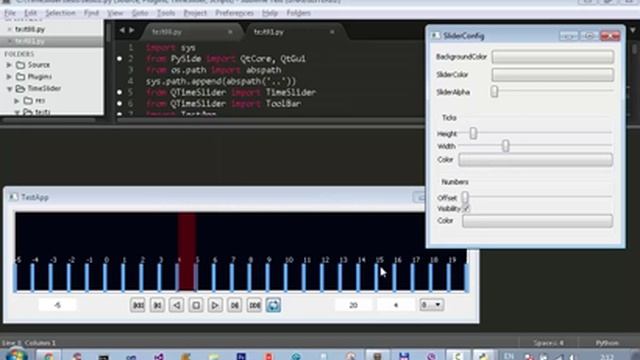Click the Ticks Color button
The image size is (640, 360).
536,160
